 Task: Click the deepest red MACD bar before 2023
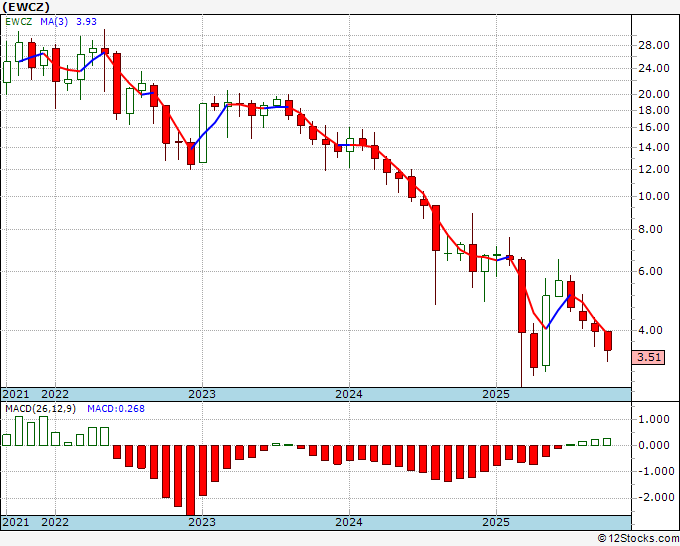click(x=190, y=480)
